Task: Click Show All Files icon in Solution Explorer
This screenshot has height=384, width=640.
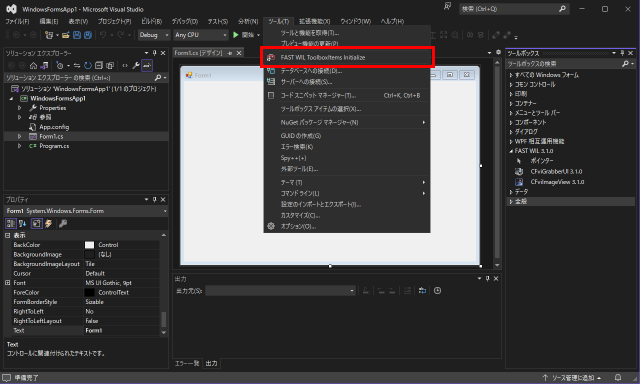Action: point(110,66)
